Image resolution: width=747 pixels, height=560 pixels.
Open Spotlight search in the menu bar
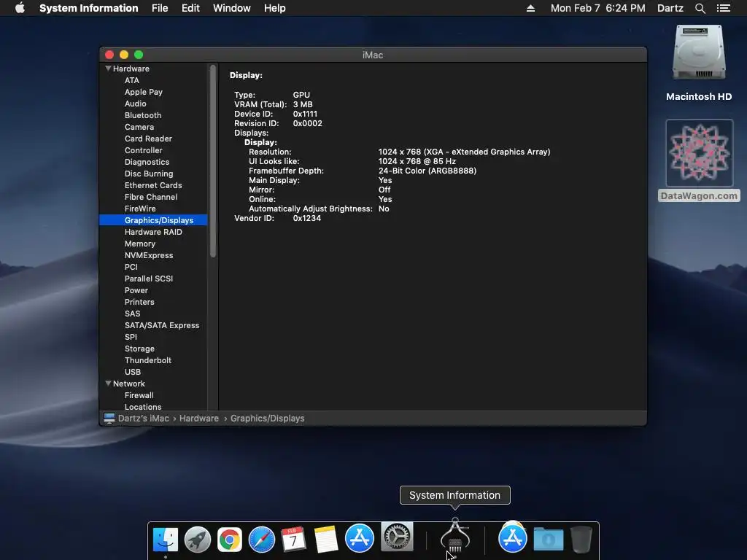[x=700, y=8]
